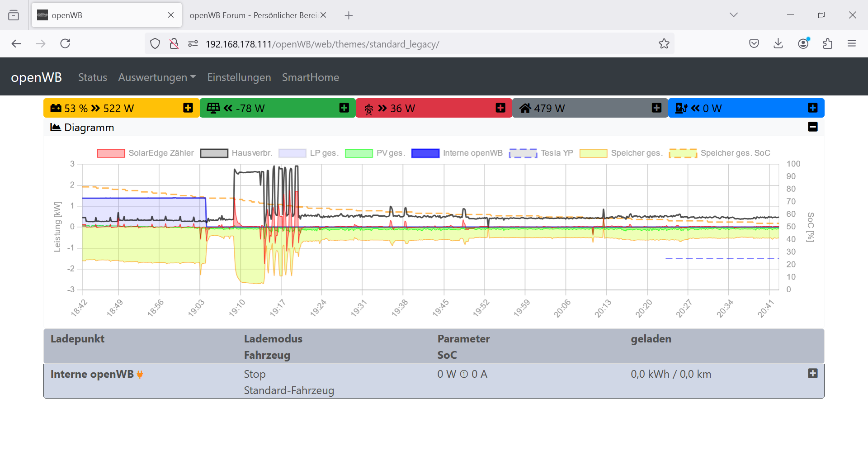
Task: Open the downloads panel
Action: coord(778,43)
